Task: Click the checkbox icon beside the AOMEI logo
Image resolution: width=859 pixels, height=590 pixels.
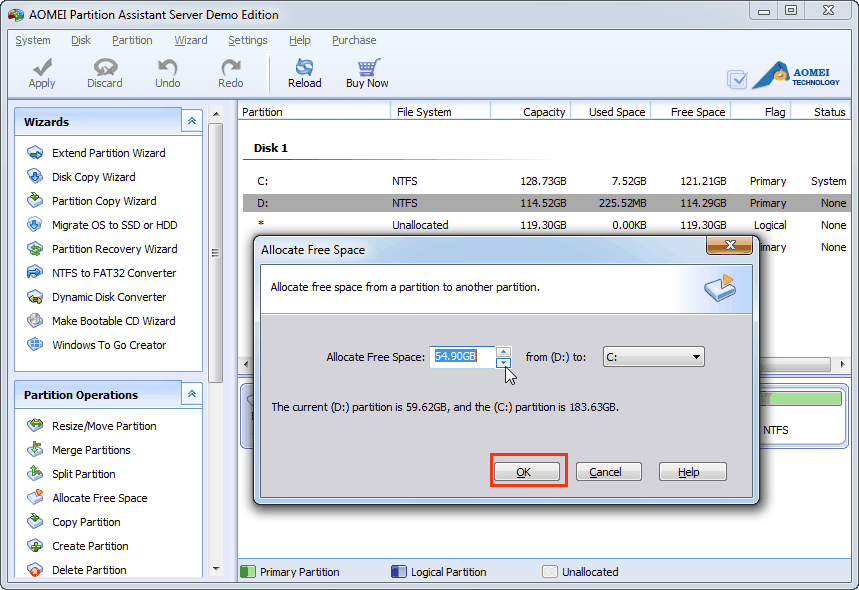Action: (x=737, y=79)
